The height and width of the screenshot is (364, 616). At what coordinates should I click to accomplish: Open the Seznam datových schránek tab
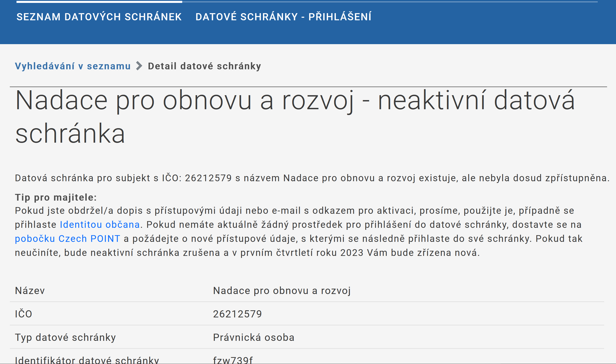tap(99, 17)
